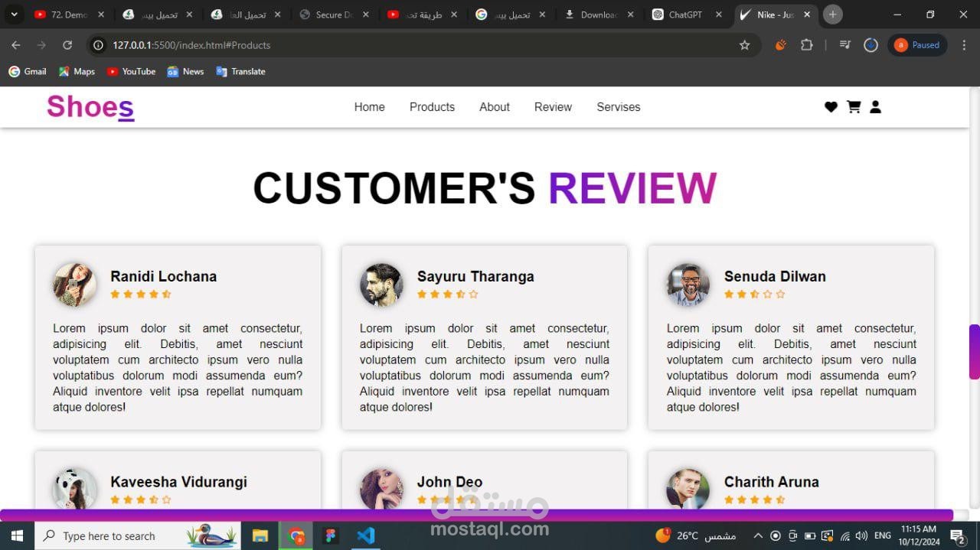
Task: Open the Chrome Extensions puzzle icon
Action: (x=806, y=45)
